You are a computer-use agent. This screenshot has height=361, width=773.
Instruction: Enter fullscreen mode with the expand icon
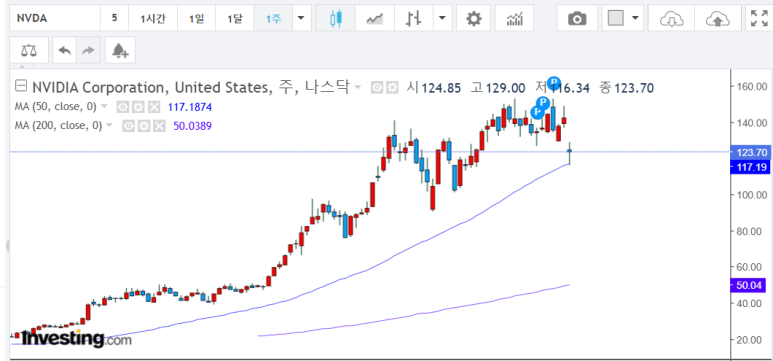click(759, 18)
